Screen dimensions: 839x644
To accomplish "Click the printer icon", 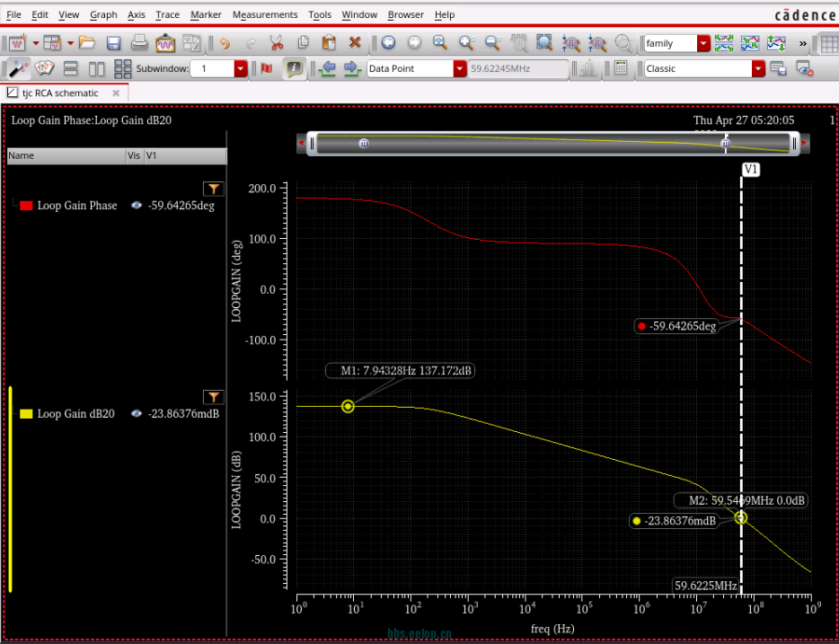I will (139, 43).
